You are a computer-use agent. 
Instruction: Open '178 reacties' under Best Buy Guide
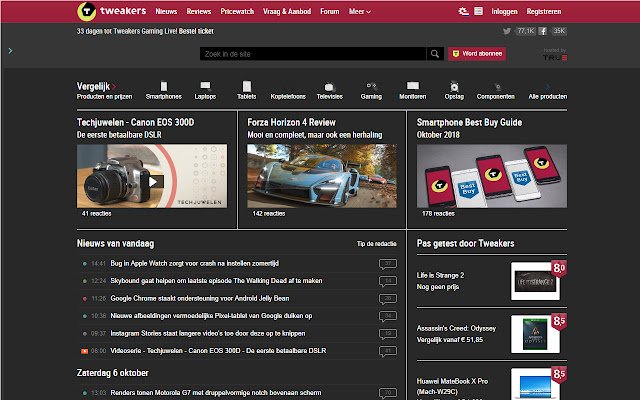(x=438, y=213)
